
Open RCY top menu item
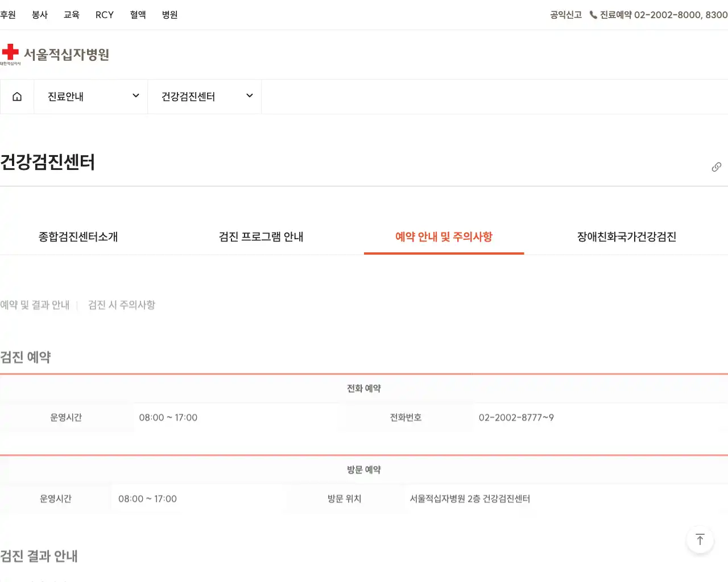[x=105, y=15]
